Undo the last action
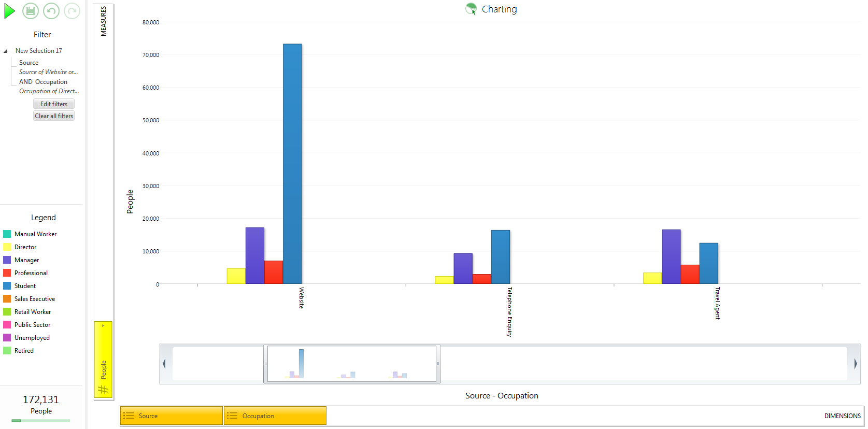 [51, 11]
